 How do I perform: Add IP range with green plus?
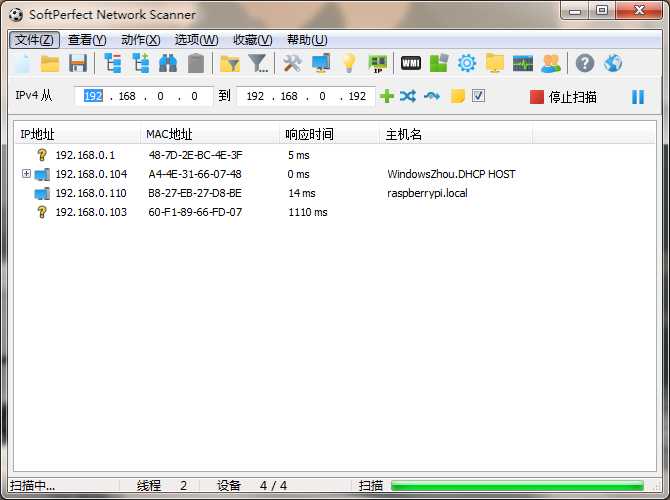pos(387,96)
